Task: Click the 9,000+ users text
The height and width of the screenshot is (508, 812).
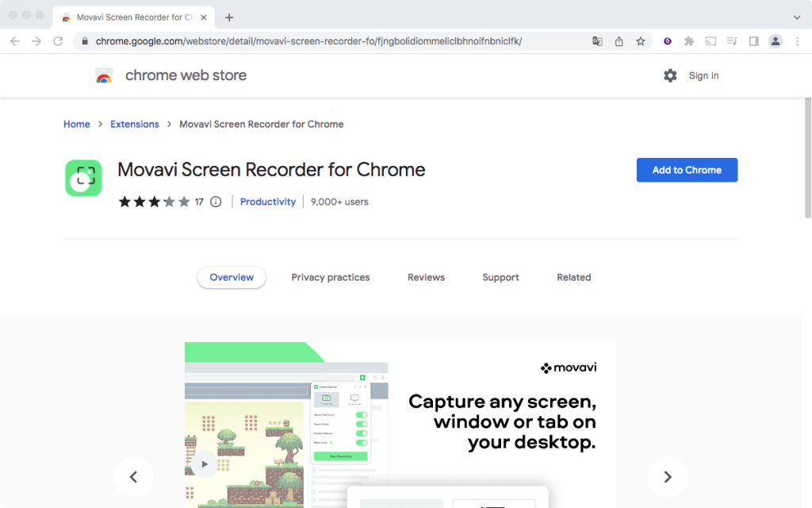Action: pos(339,202)
